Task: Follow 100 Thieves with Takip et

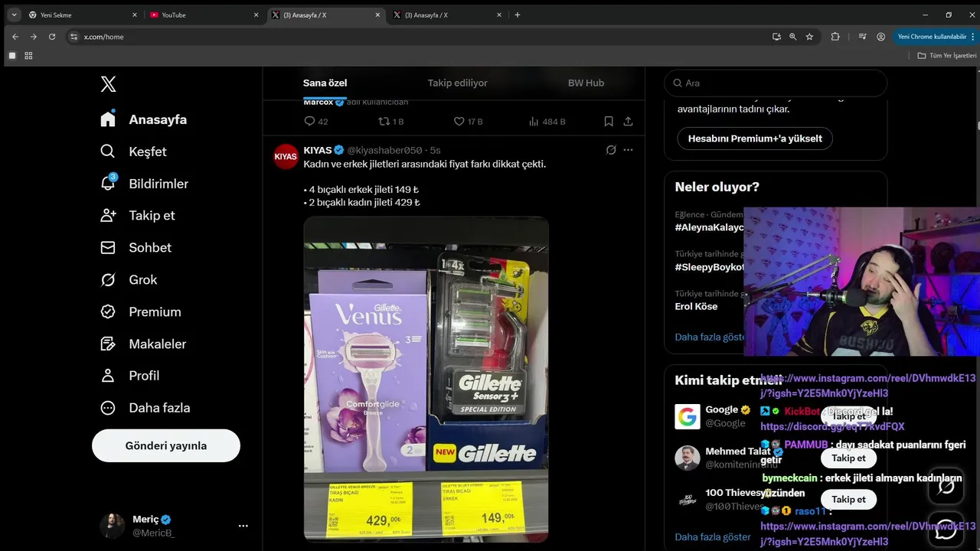Action: pyautogui.click(x=848, y=499)
